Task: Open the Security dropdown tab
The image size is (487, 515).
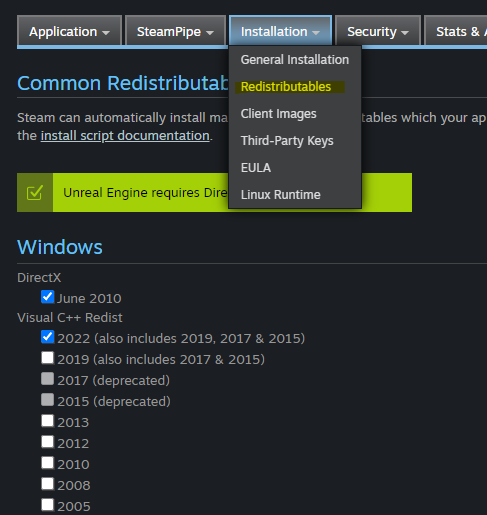Action: point(378,31)
